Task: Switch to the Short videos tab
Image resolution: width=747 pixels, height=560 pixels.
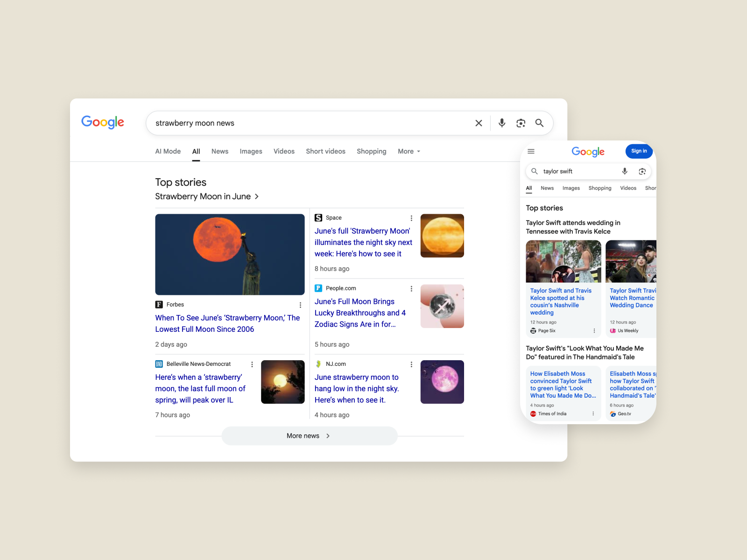Action: (326, 152)
